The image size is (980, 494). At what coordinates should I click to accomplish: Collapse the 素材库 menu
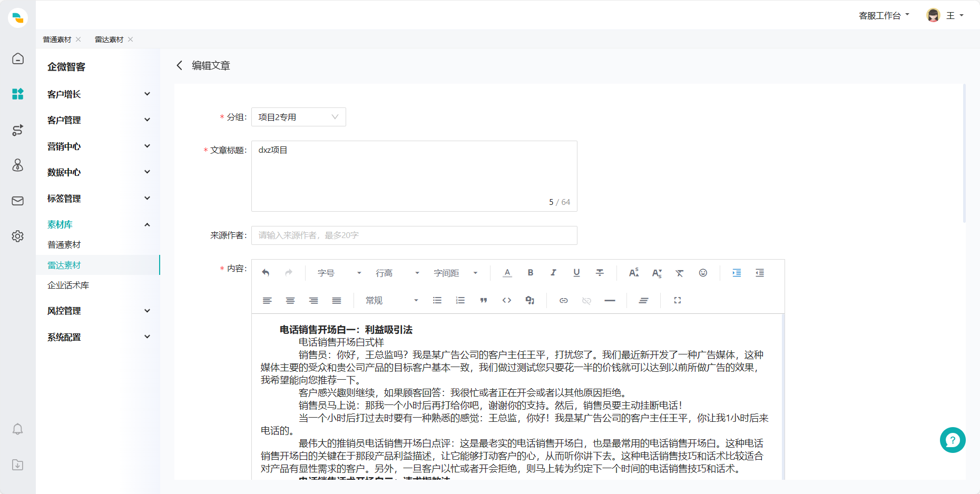point(99,224)
